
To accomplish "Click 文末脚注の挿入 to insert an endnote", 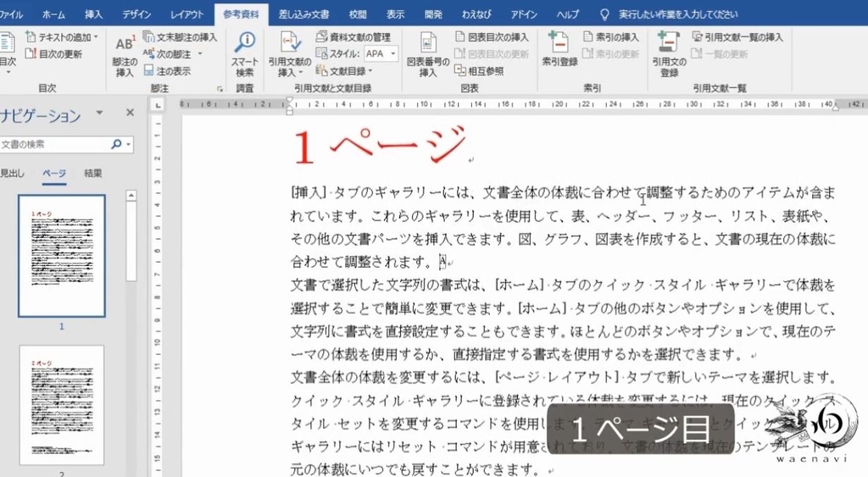I will click(180, 37).
